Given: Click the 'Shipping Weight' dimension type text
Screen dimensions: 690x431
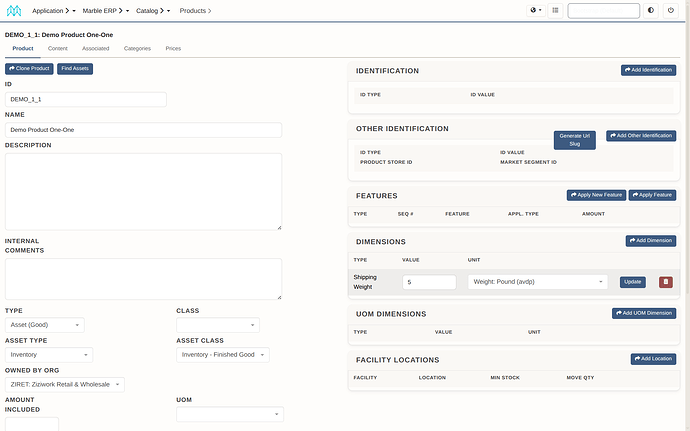Looking at the screenshot, I should point(365,282).
